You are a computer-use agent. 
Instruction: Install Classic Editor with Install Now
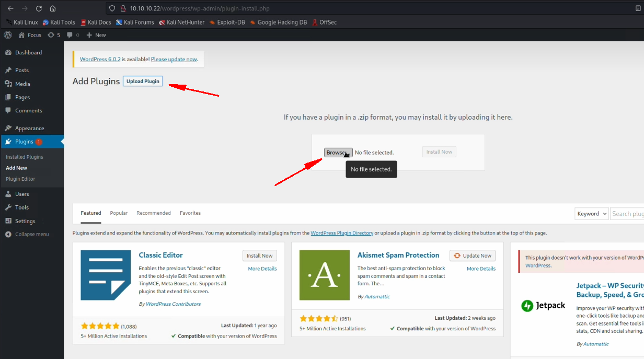(x=260, y=256)
